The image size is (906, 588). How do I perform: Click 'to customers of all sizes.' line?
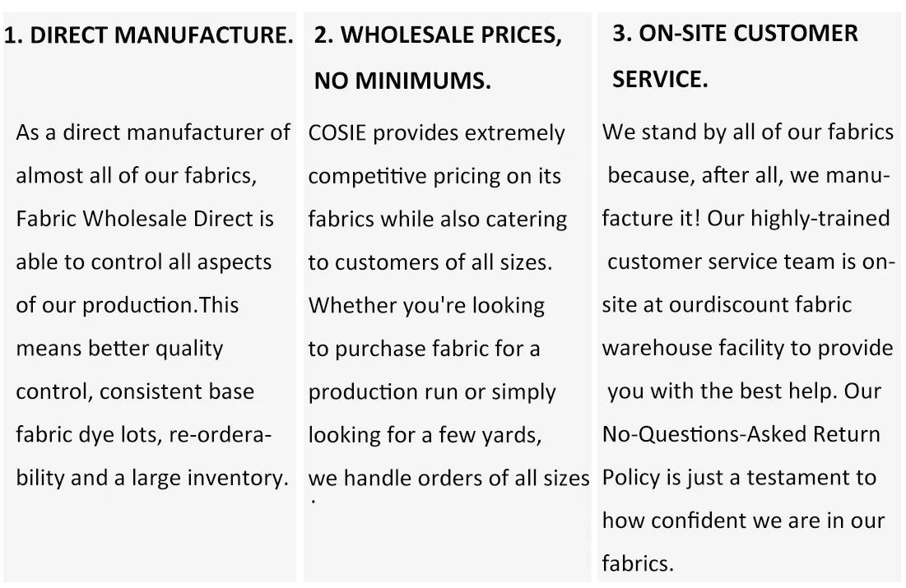pos(430,263)
